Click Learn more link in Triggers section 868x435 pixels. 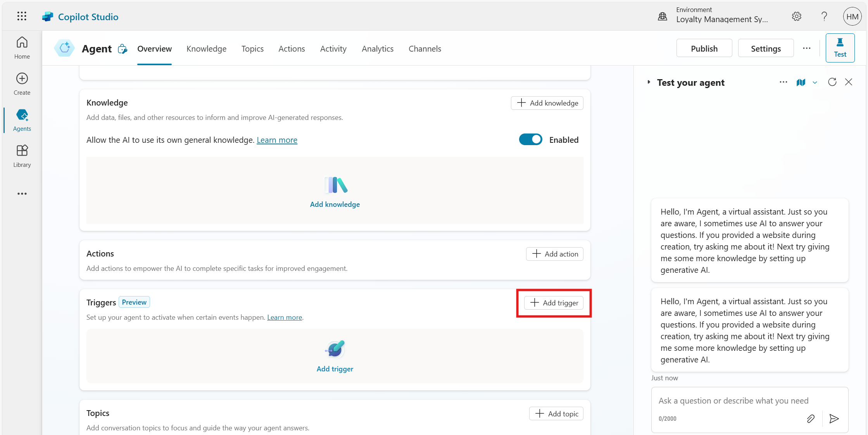[x=284, y=317]
